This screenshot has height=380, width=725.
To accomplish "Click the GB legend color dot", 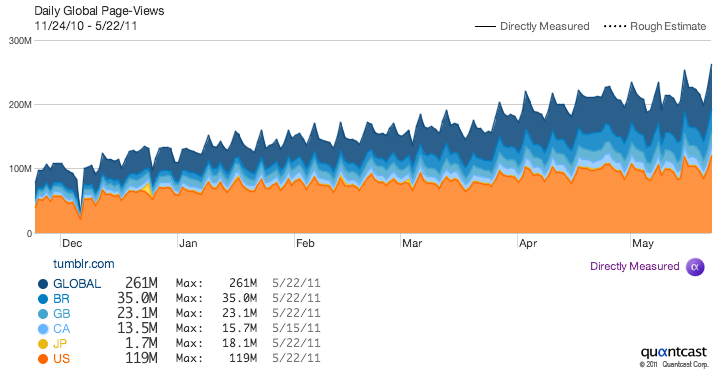I will [x=43, y=314].
